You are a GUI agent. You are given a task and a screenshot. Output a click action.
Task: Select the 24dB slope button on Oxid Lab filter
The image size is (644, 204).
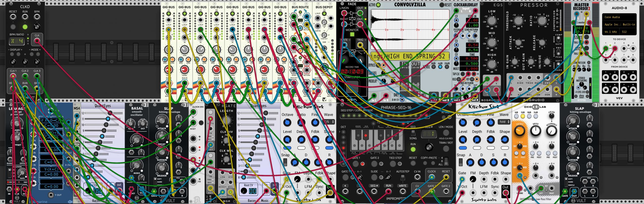(x=536, y=116)
